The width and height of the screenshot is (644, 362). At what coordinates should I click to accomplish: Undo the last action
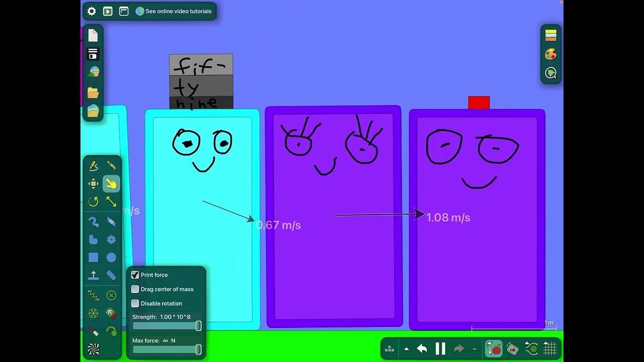(x=422, y=349)
